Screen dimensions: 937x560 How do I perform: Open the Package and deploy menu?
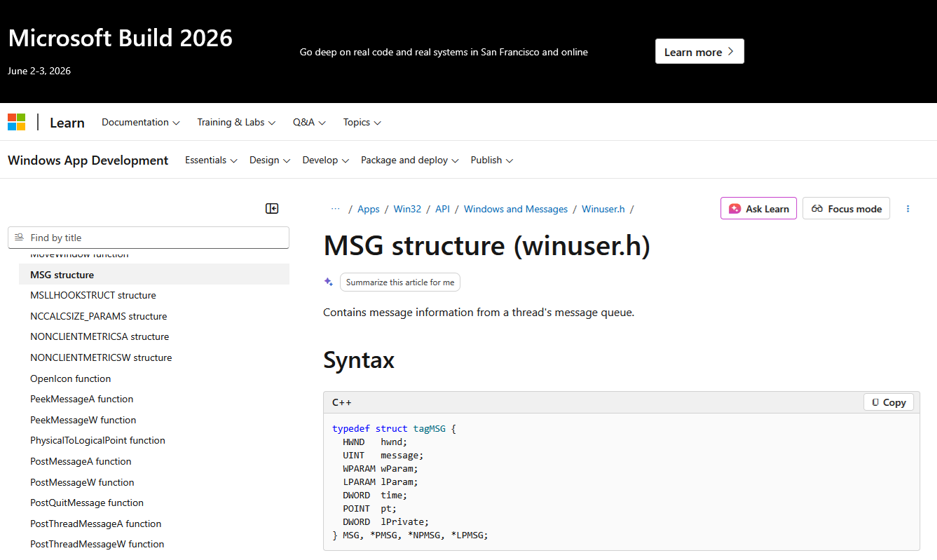409,160
